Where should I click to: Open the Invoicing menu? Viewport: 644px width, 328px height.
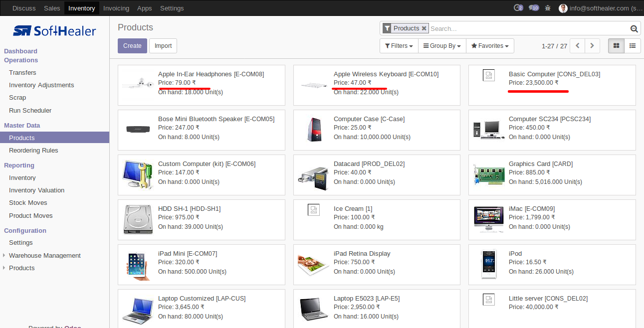(x=116, y=8)
